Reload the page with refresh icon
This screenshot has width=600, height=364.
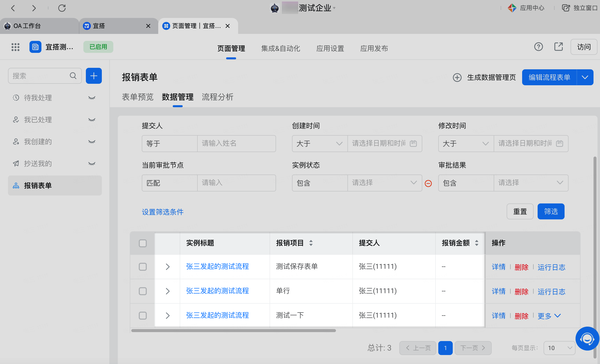[62, 8]
